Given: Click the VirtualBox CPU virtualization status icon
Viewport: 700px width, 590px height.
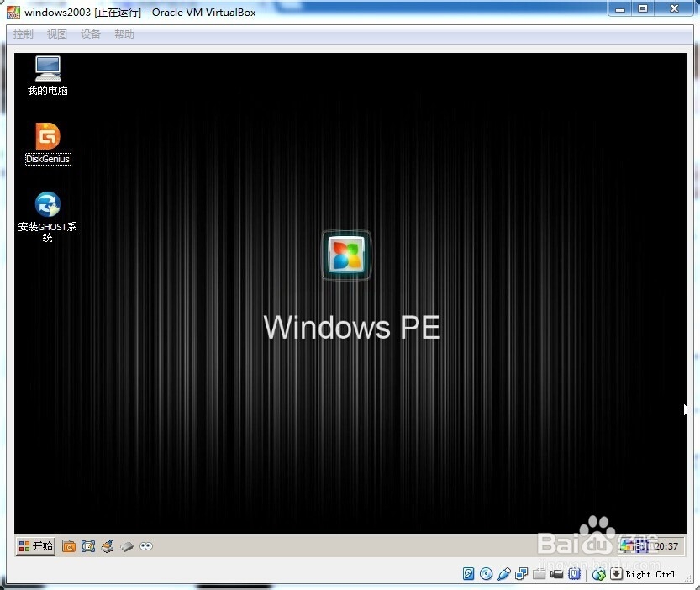Looking at the screenshot, I should coord(575,573).
